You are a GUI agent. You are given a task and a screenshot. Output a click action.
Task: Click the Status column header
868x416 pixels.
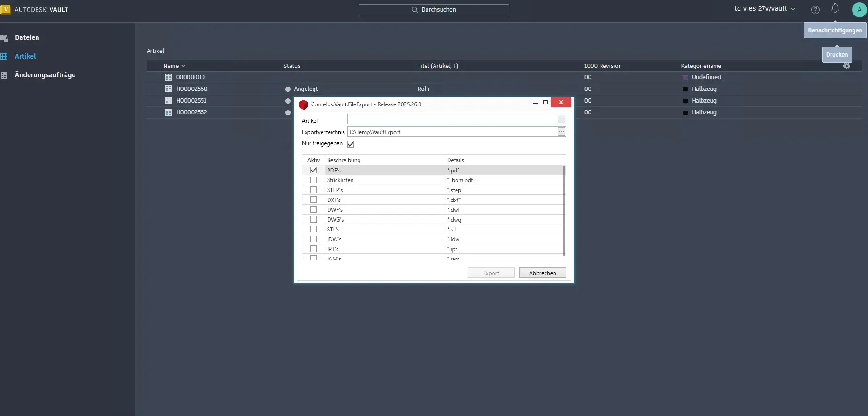[x=292, y=66]
